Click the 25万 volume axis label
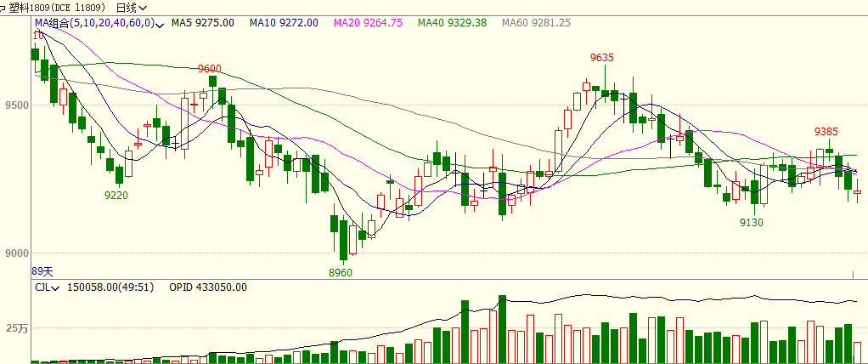 coord(17,328)
